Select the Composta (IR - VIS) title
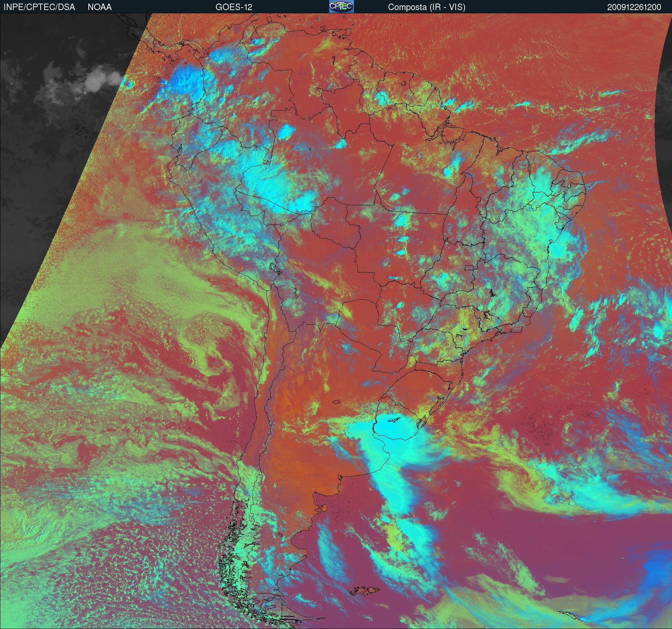 [427, 7]
